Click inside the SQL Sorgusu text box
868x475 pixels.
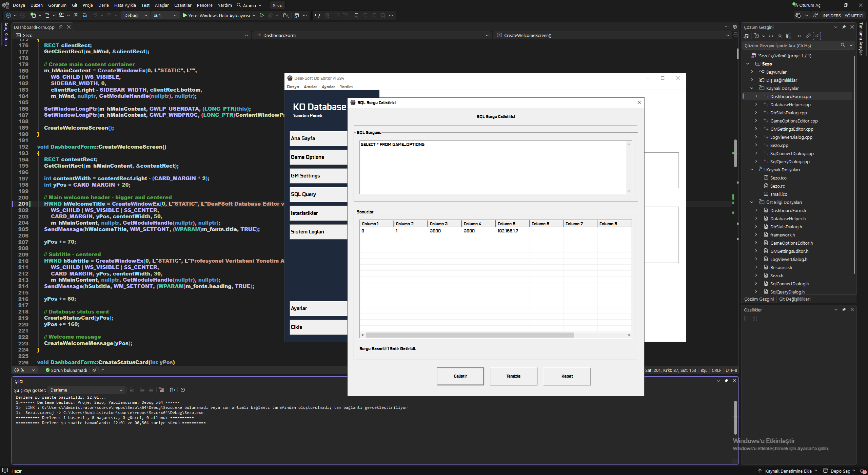pyautogui.click(x=493, y=167)
